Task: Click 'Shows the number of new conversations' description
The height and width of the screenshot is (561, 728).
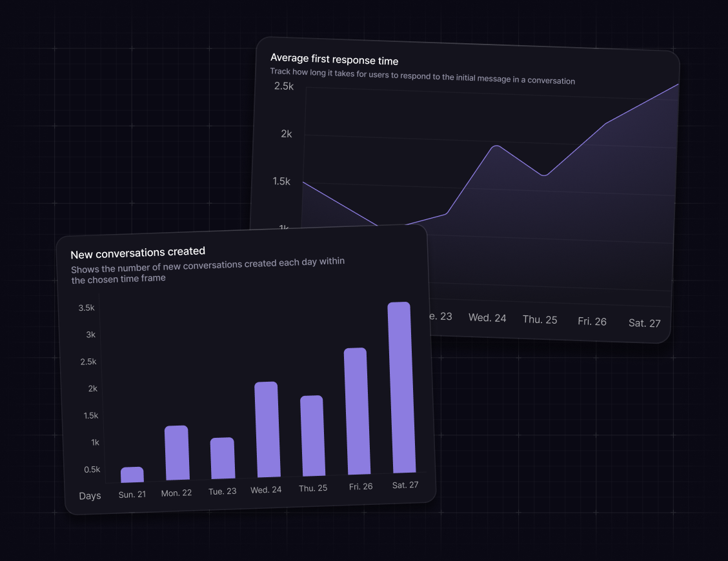Action: point(208,271)
